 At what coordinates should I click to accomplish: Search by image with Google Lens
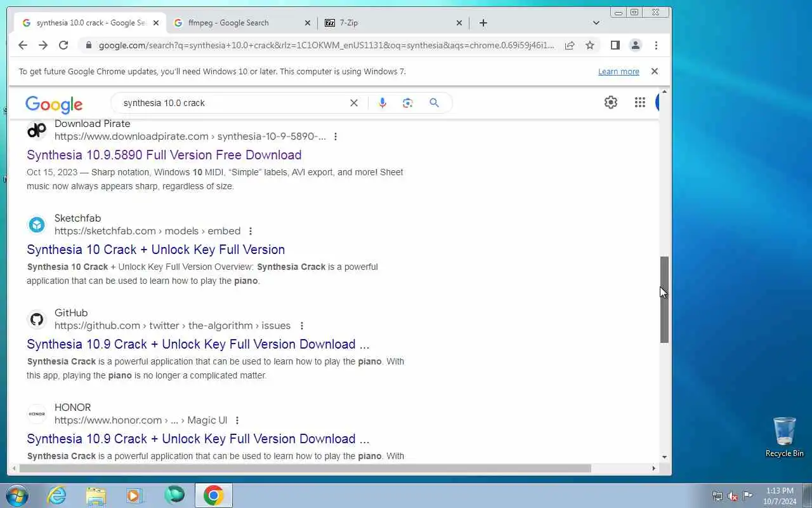pos(408,103)
